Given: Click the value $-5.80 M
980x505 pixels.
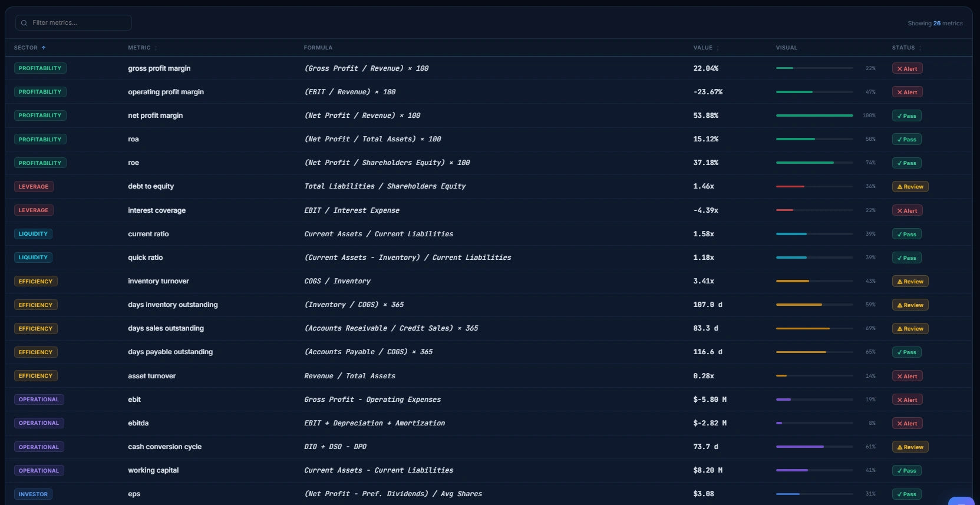Looking at the screenshot, I should 710,400.
